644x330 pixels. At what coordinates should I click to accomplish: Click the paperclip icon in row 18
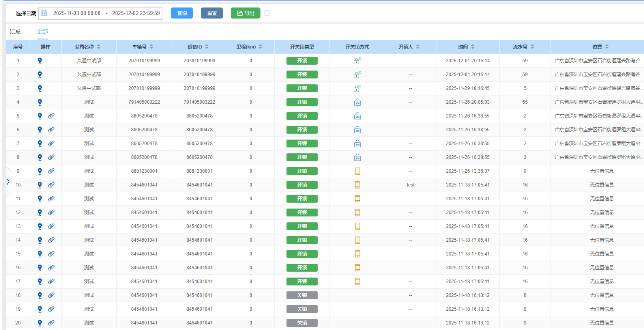pos(51,295)
